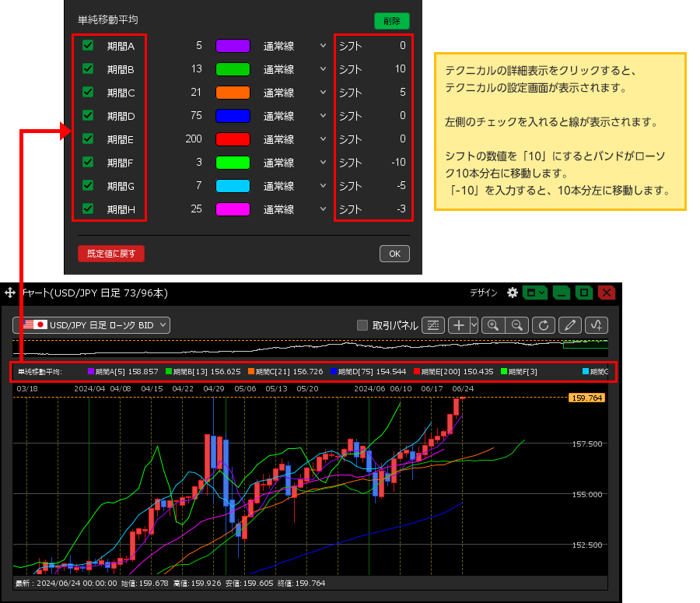The image size is (700, 603).
Task: Uncheck the 期間A checkbox
Action: (88, 46)
